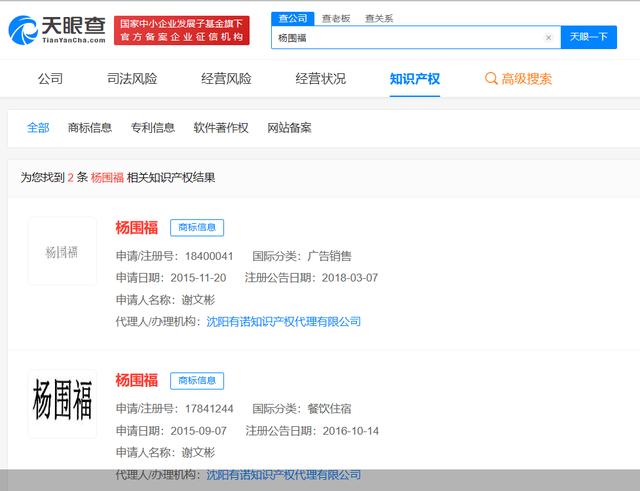
Task: Click the announcement date 2016-10-14
Action: (351, 431)
